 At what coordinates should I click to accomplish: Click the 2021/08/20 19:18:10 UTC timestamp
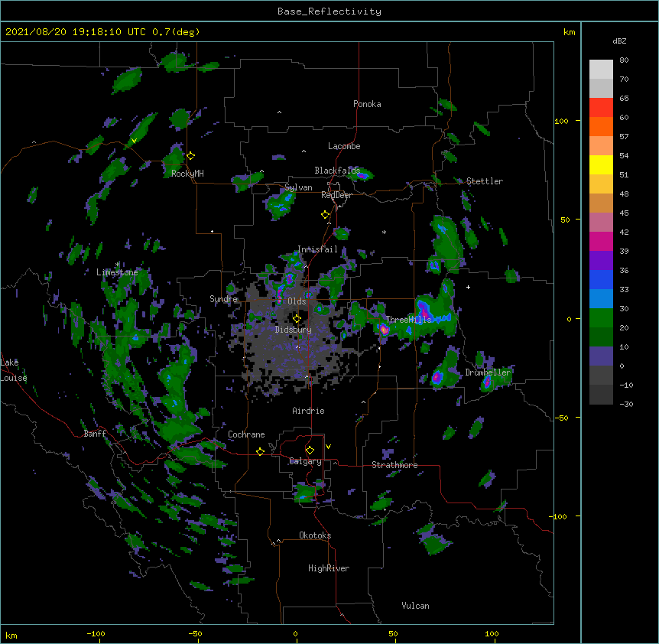click(76, 32)
